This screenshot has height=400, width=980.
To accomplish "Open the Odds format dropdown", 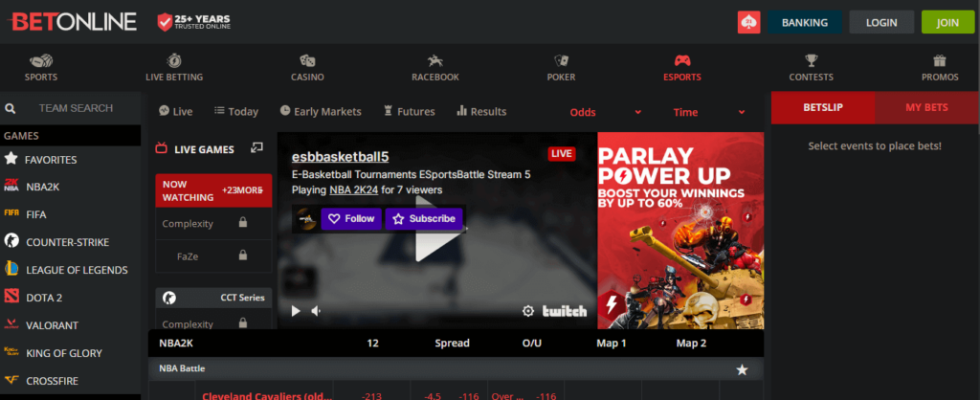I will coord(606,113).
